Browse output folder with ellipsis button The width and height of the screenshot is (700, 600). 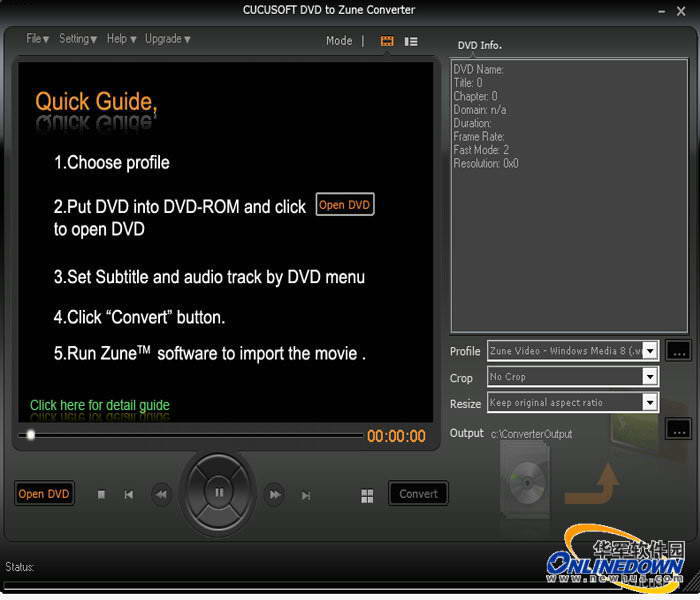tap(679, 429)
